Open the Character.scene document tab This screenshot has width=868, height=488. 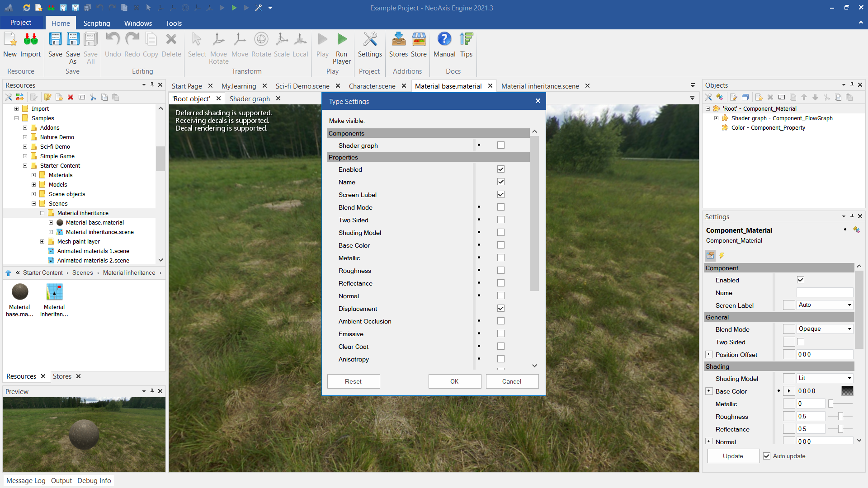click(x=372, y=86)
